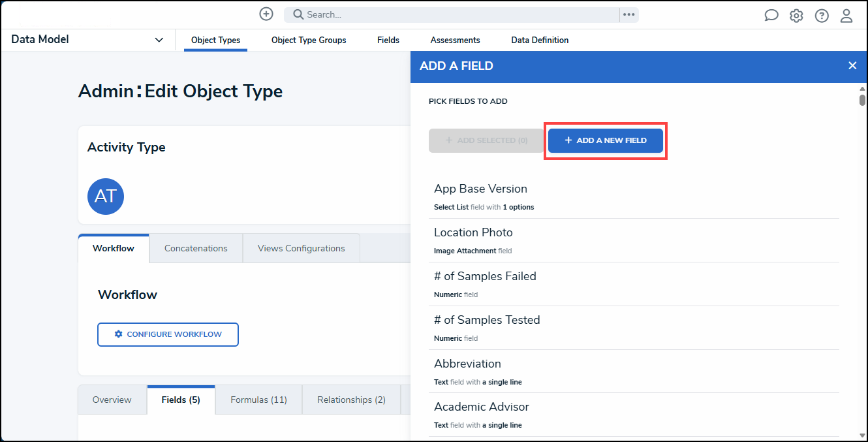
Task: Click the Add a New Field button
Action: click(x=606, y=140)
